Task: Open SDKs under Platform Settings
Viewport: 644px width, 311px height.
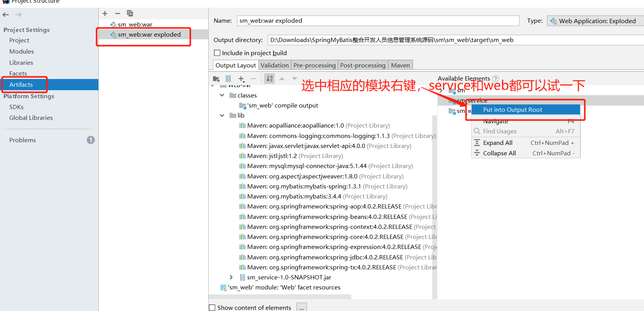Action: (16, 107)
